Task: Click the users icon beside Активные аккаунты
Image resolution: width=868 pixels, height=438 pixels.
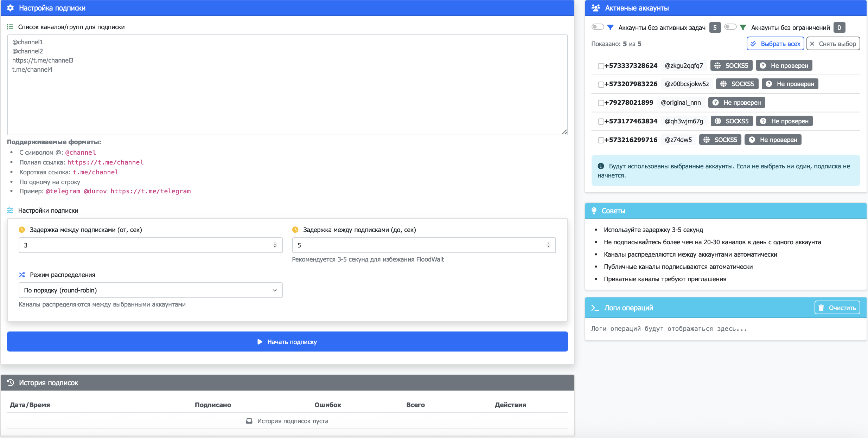Action: click(595, 8)
